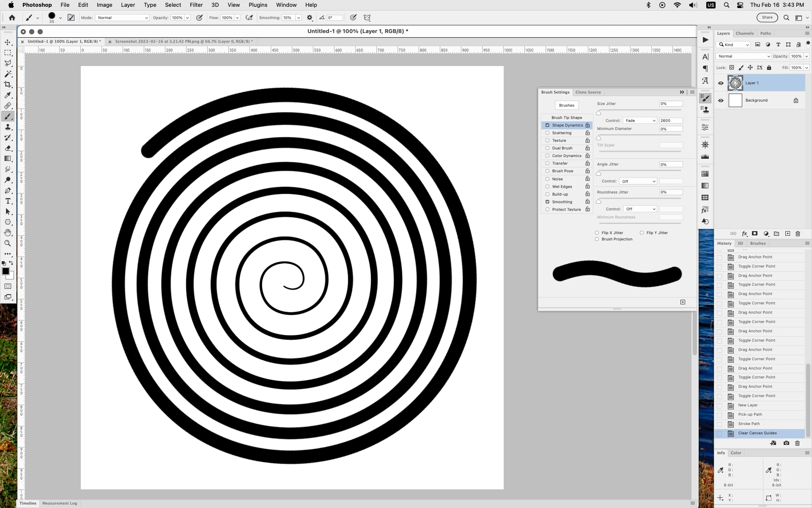The height and width of the screenshot is (508, 812).
Task: Select the Eraser tool
Action: click(x=8, y=148)
